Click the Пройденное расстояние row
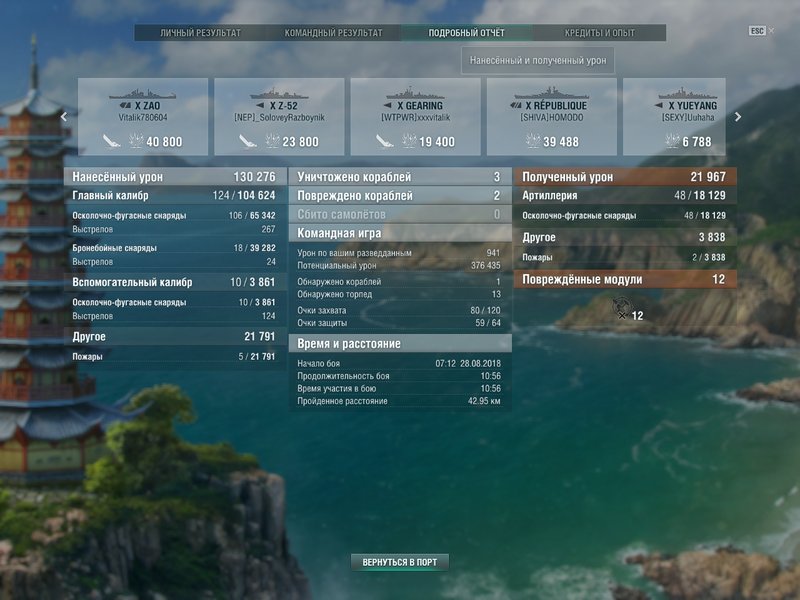The height and width of the screenshot is (600, 800). 400,401
